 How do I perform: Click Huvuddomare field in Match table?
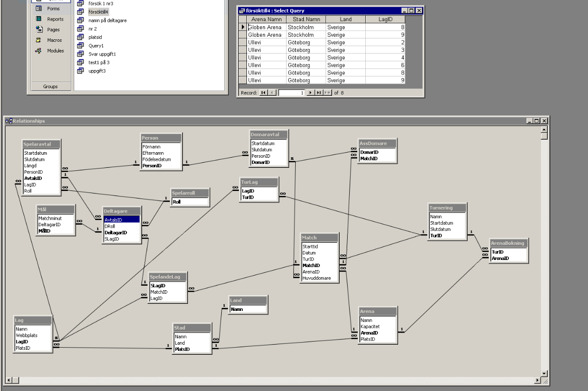tap(319, 278)
